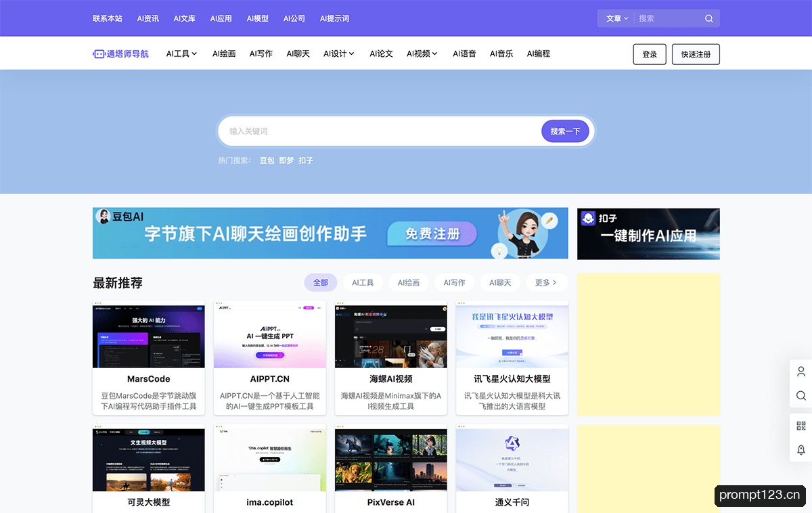Image resolution: width=812 pixels, height=513 pixels.
Task: Select the AI写作 filter tab
Action: 455,282
